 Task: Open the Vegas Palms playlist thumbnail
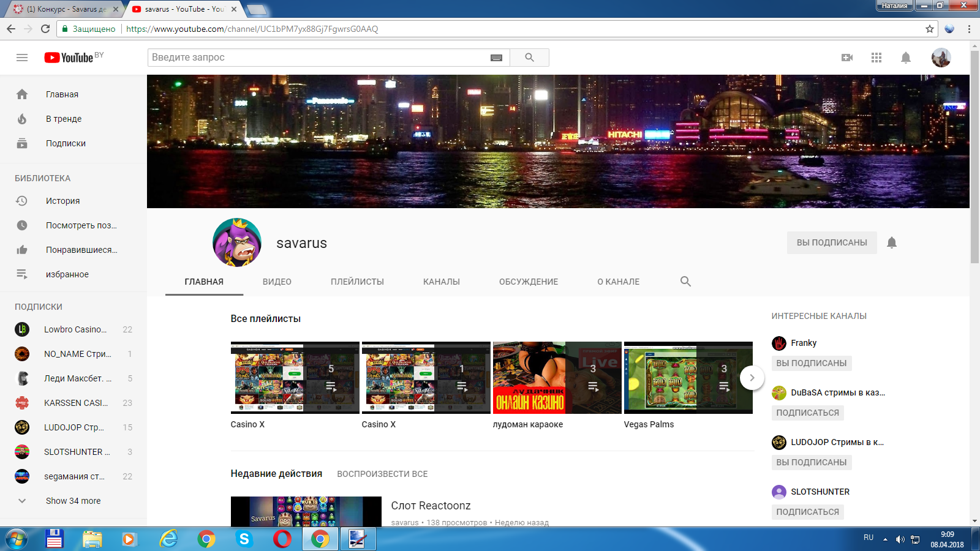click(x=687, y=378)
